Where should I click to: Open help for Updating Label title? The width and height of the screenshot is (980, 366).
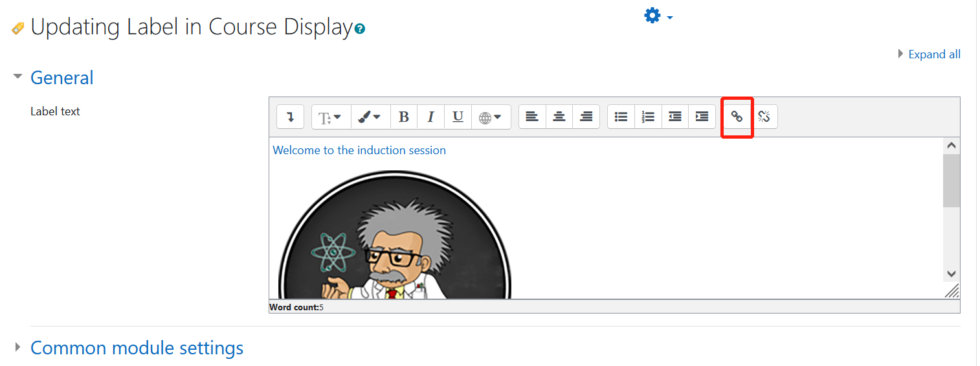coord(360,29)
